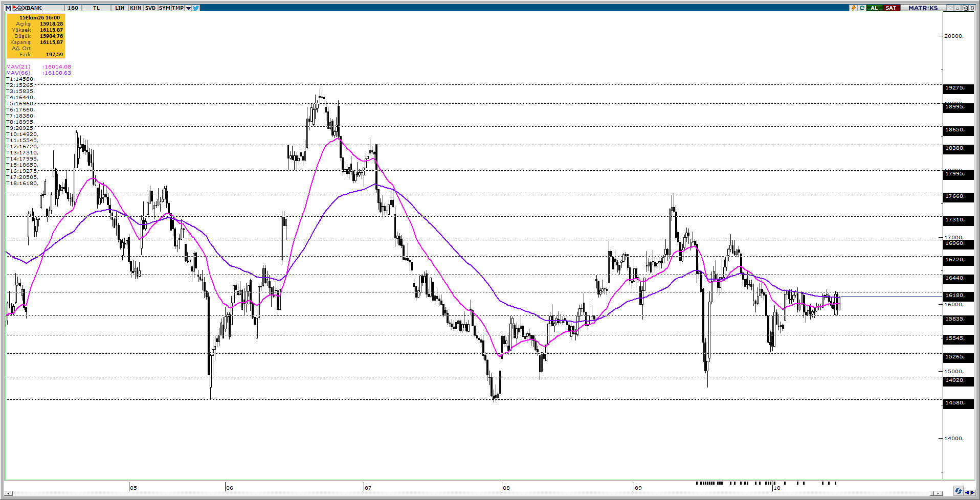Click the TL currency button
Image resolution: width=980 pixels, height=500 pixels.
click(x=96, y=8)
